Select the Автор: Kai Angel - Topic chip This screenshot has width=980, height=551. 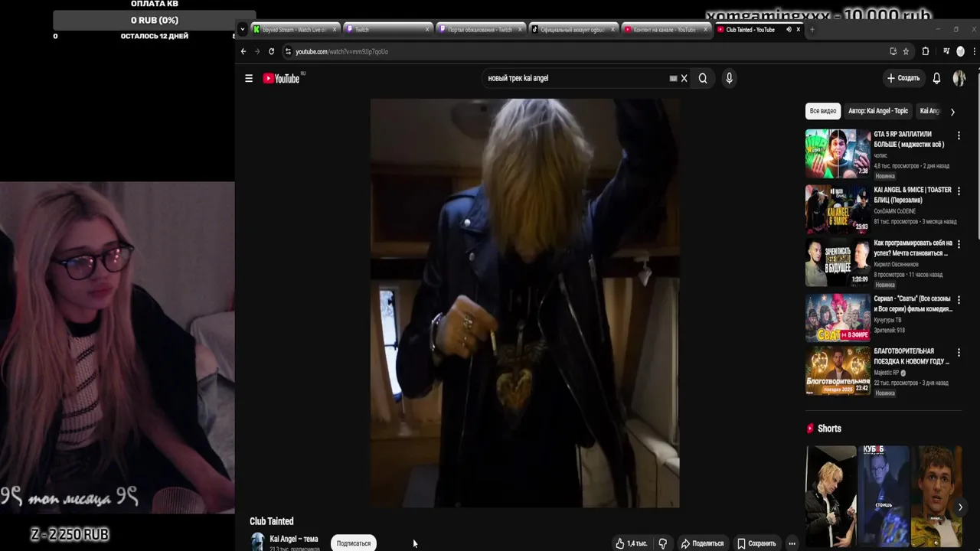[878, 111]
